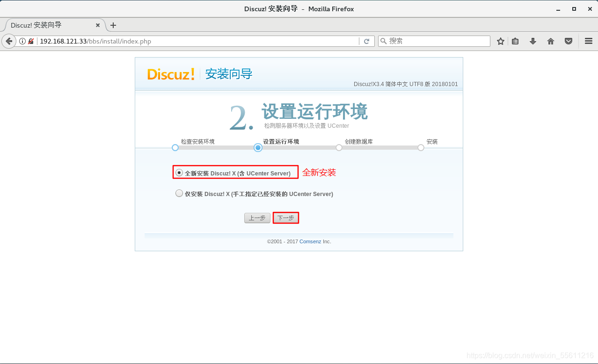This screenshot has height=364, width=598.
Task: Select 全新安装 Discuz! X radio button
Action: pos(179,173)
